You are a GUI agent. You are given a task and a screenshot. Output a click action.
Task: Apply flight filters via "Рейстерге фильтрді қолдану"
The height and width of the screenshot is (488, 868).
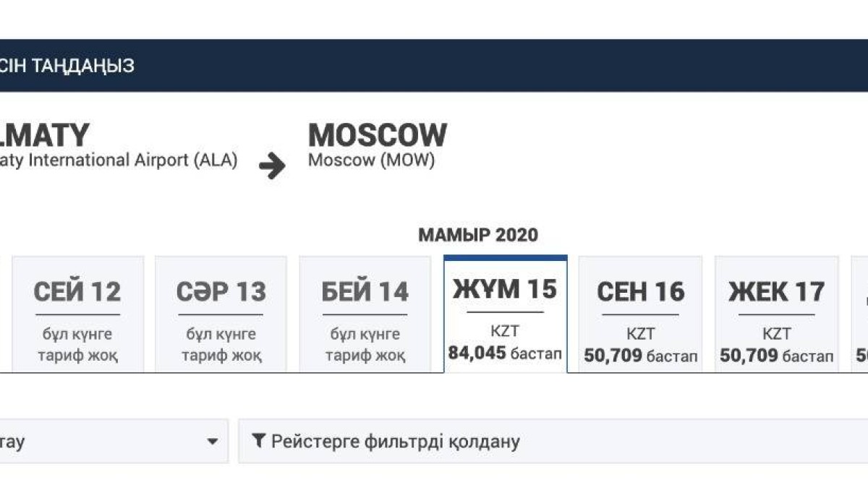tap(395, 441)
